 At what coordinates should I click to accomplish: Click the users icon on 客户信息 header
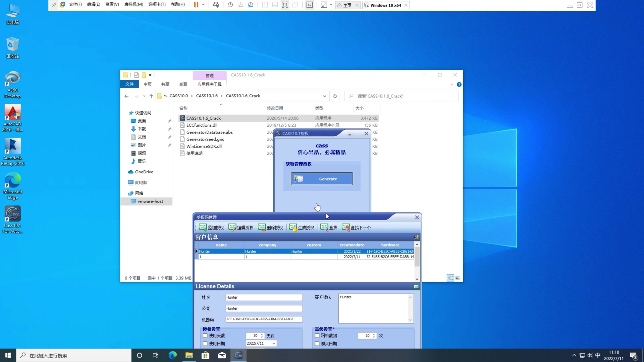(x=416, y=237)
